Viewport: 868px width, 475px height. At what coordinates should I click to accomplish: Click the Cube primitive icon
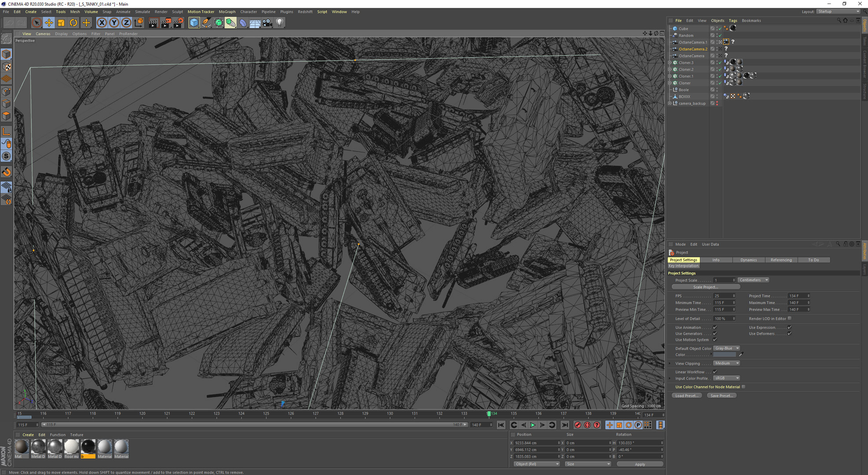(x=194, y=23)
